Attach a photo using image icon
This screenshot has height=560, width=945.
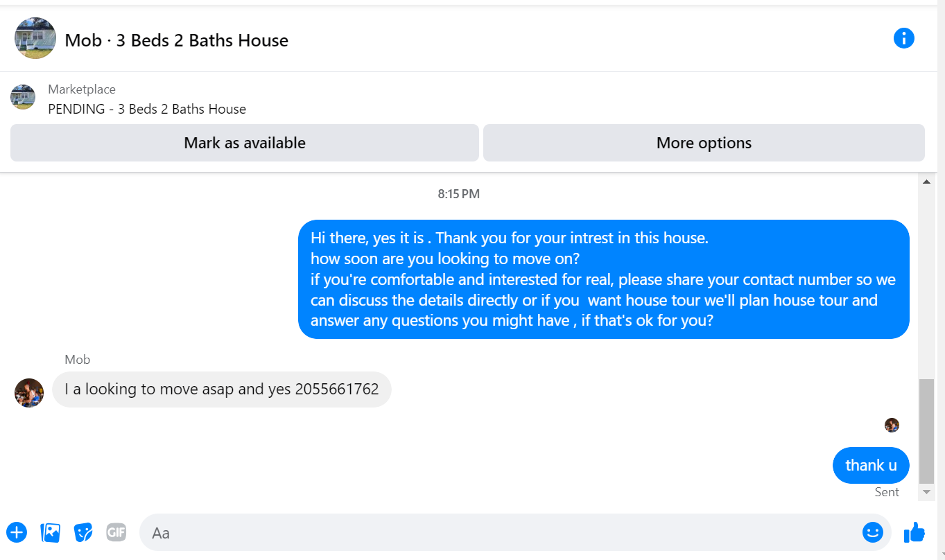point(51,532)
